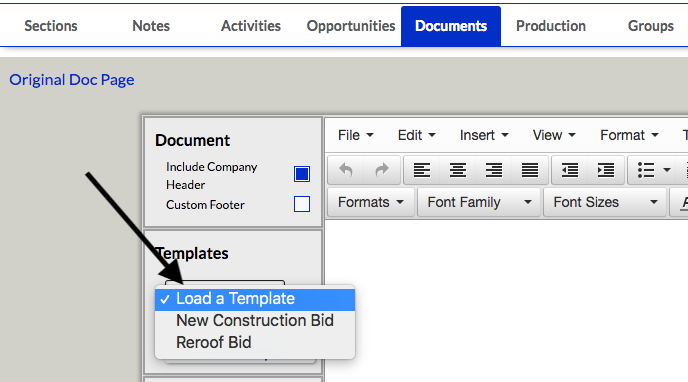Click the bullet list icon

point(646,170)
